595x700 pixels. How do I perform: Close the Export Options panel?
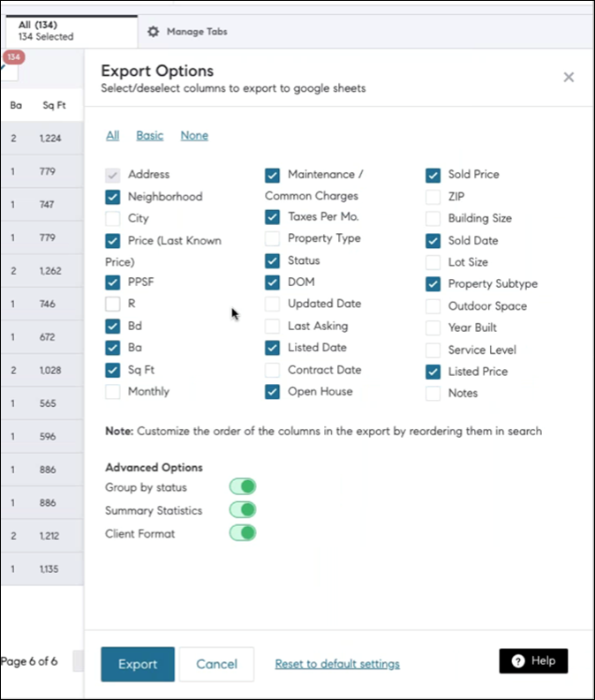[x=569, y=78]
